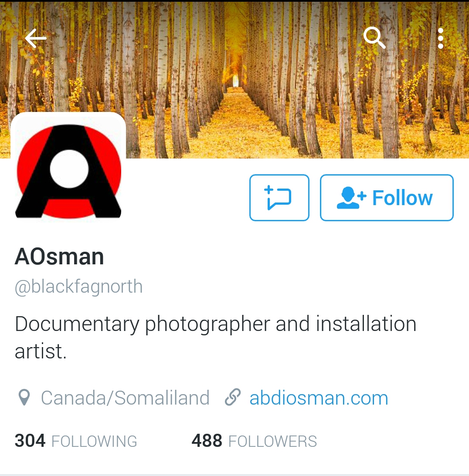Viewport: 469px width, 476px height.
Task: Open the abdiosman.com website link
Action: pyautogui.click(x=319, y=398)
